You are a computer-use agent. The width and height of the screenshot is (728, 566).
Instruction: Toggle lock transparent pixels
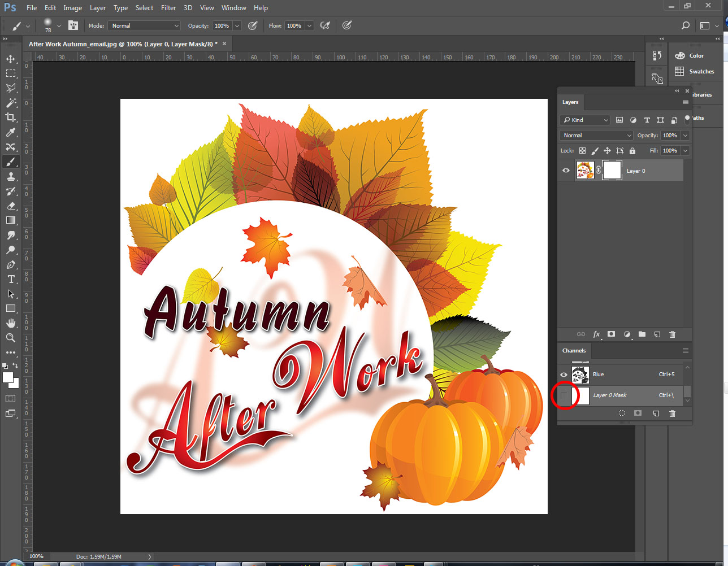582,151
